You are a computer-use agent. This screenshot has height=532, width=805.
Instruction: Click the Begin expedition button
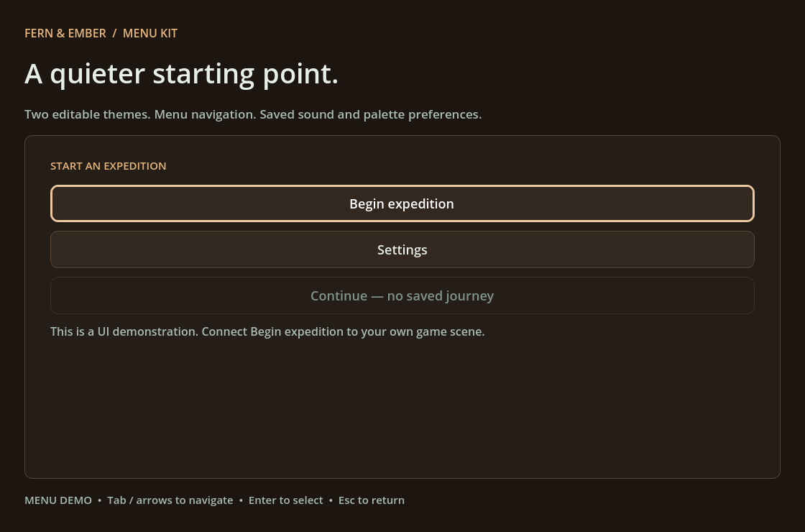402,203
